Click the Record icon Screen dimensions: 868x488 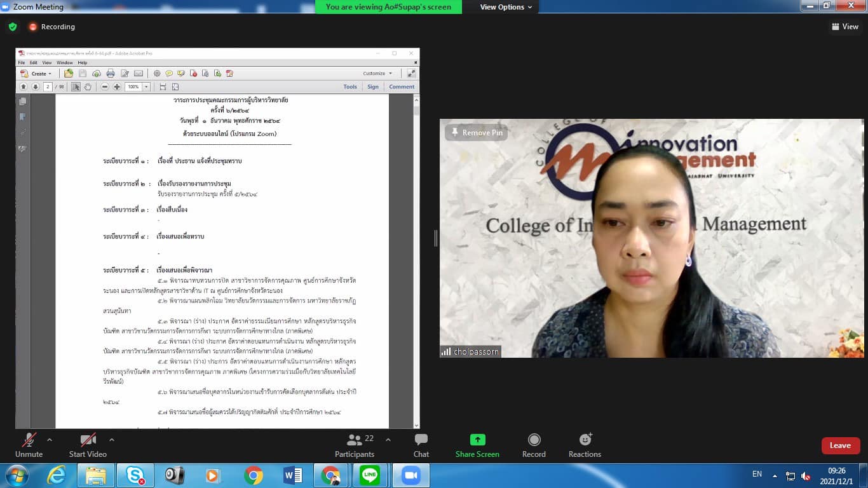tap(534, 440)
